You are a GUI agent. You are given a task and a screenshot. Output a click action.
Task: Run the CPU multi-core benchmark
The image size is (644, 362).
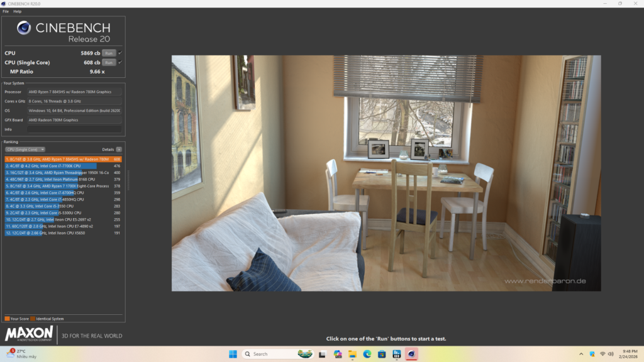[x=109, y=53]
